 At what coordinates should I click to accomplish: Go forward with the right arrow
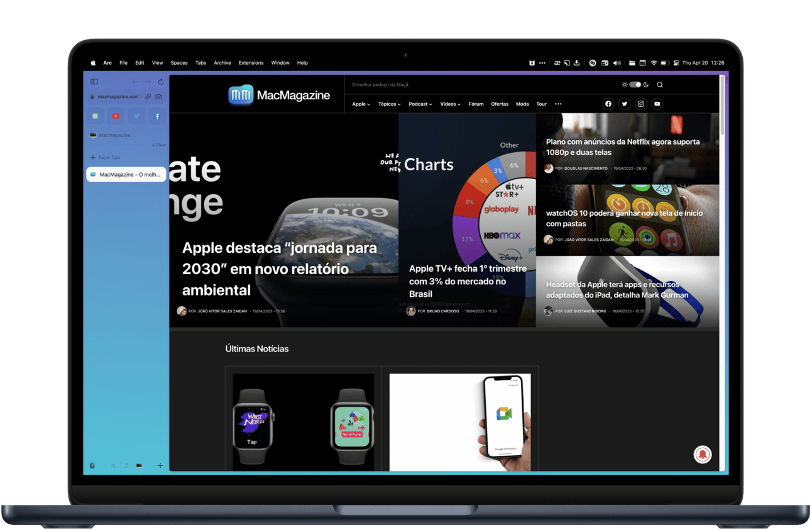[148, 82]
